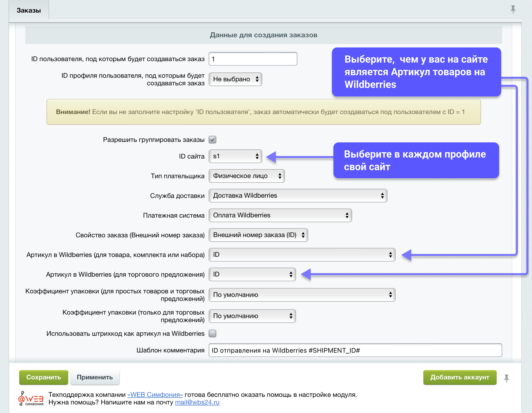This screenshot has height=413, width=532.
Task: Click the Шаблон комментария text field
Action: click(355, 350)
